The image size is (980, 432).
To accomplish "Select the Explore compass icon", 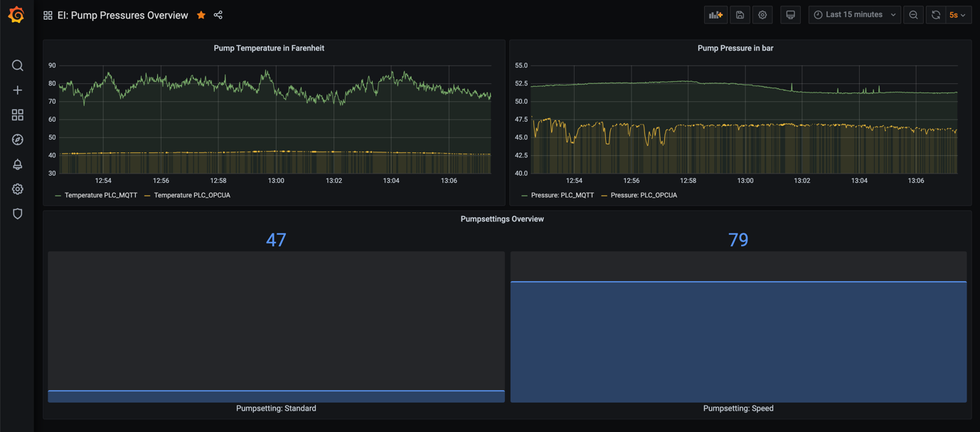I will pyautogui.click(x=17, y=139).
